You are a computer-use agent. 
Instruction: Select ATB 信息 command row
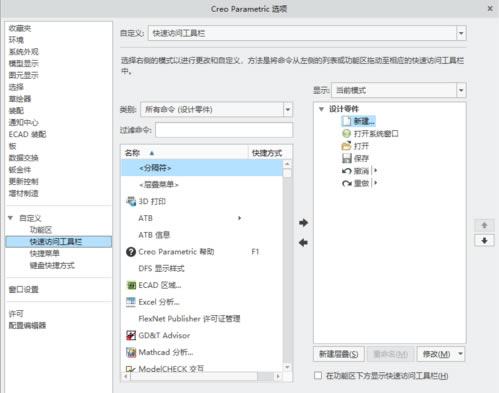(x=202, y=235)
